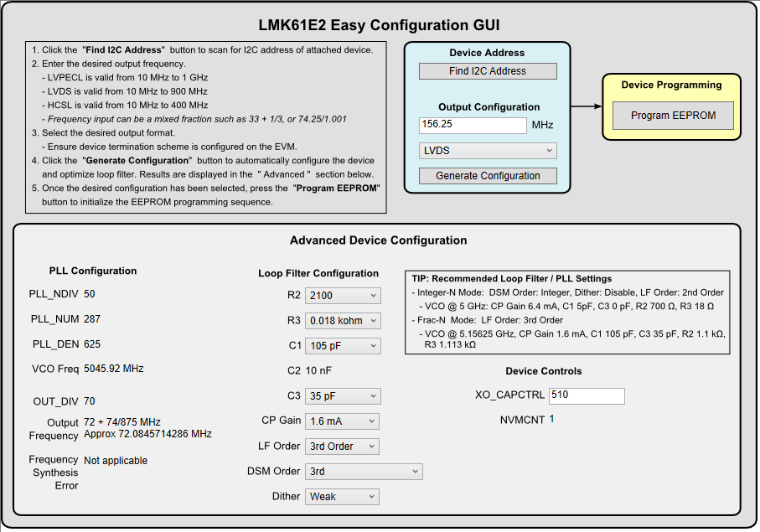Viewport: 760px width, 532px height.
Task: Open the C1 105 pF dropdown
Action: pyautogui.click(x=343, y=346)
